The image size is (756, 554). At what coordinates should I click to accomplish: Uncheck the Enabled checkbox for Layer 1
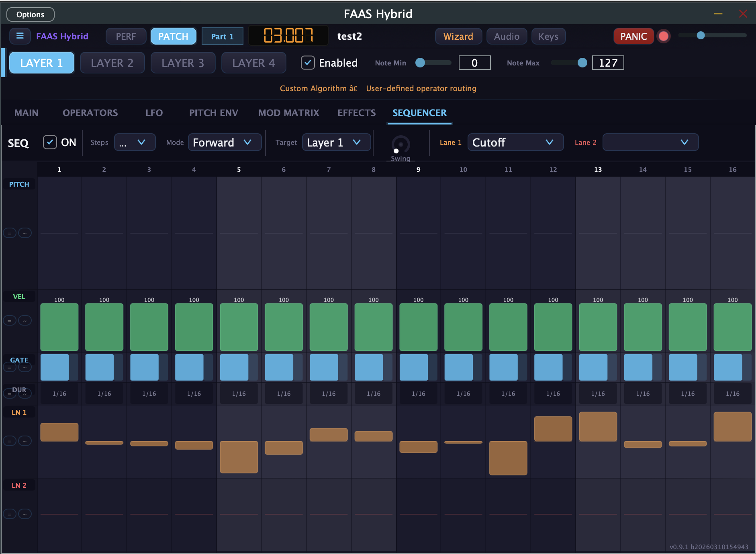click(x=308, y=63)
